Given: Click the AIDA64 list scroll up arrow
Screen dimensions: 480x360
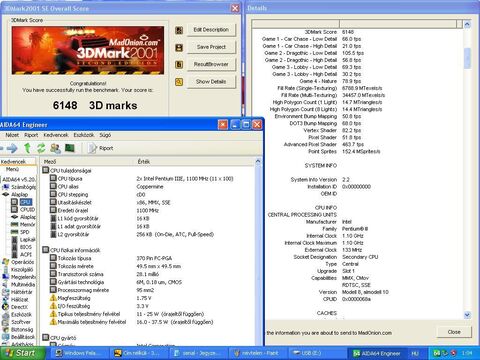Looking at the screenshot, I should (x=258, y=161).
